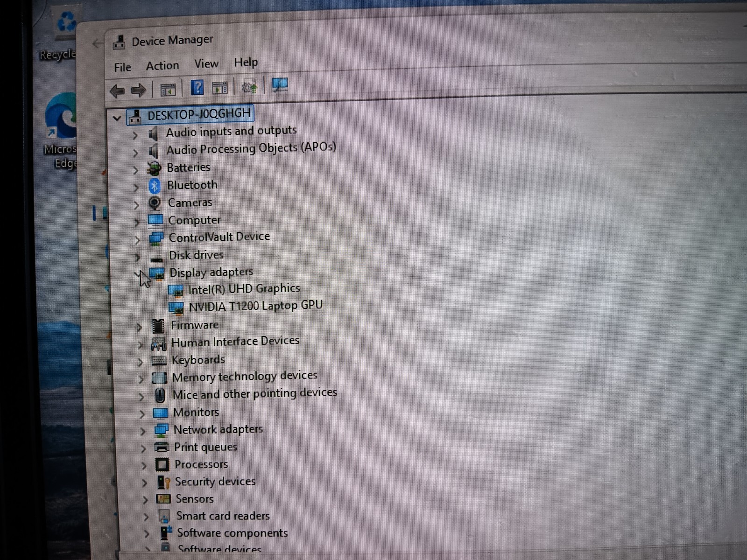Viewport: 747px width, 560px height.
Task: Expand the Network adapters arrow
Action: click(143, 432)
